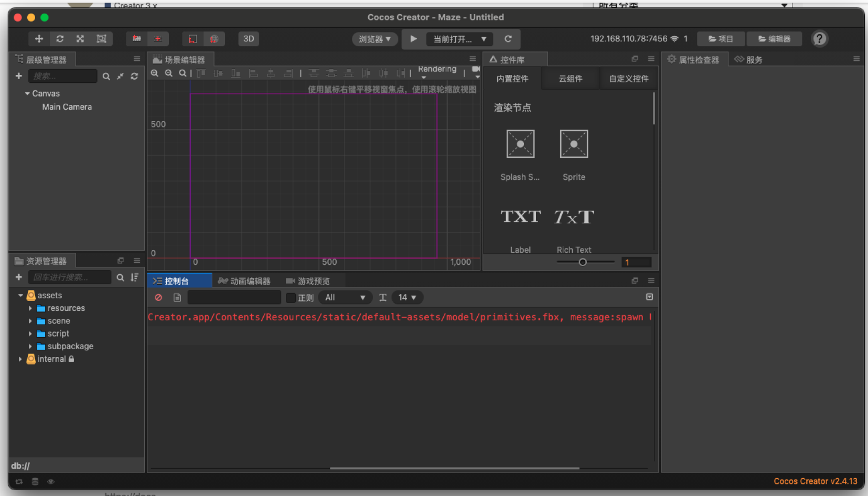Image resolution: width=868 pixels, height=496 pixels.
Task: Toggle the local/global gizmo rotation button
Action: tap(158, 39)
